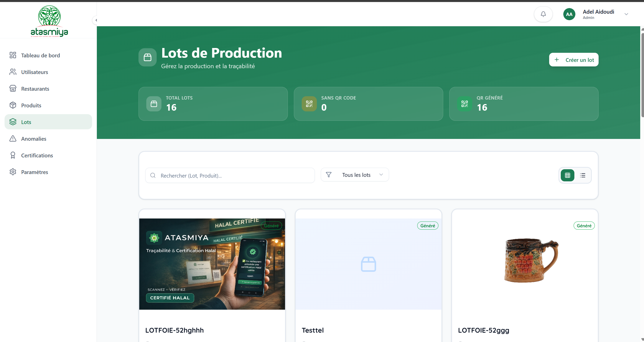This screenshot has width=644, height=342.
Task: Click the Créer un lot button
Action: (x=574, y=60)
